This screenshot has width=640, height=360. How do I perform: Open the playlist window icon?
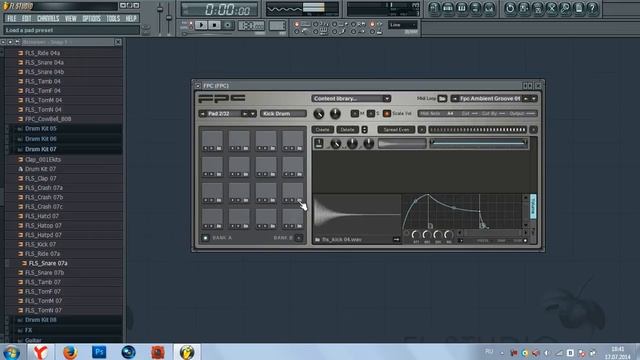[x=434, y=8]
